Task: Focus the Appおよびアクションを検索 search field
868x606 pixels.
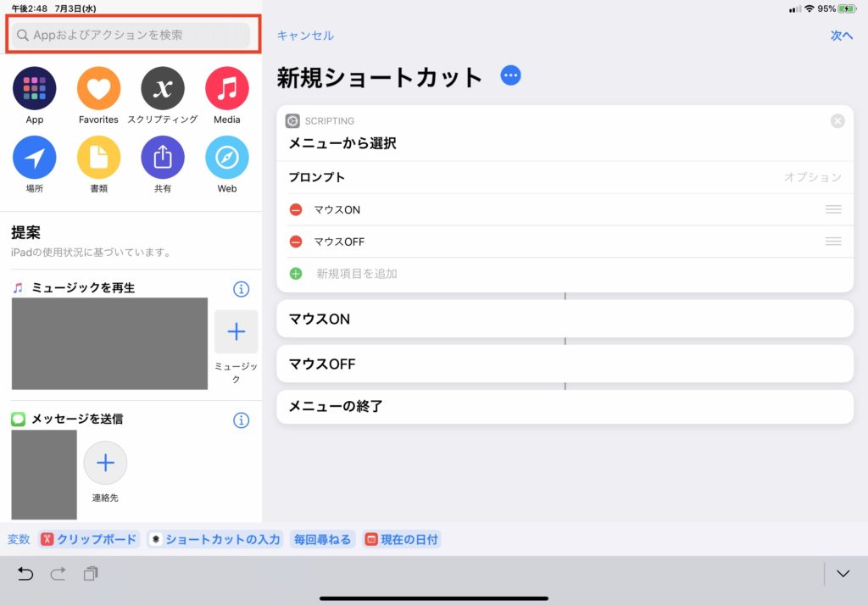Action: [x=131, y=35]
